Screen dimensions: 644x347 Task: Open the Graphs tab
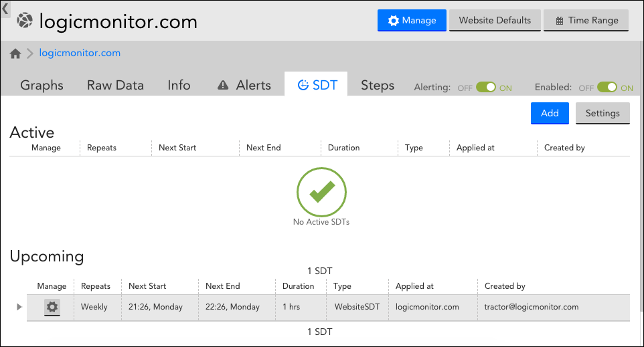pos(42,86)
